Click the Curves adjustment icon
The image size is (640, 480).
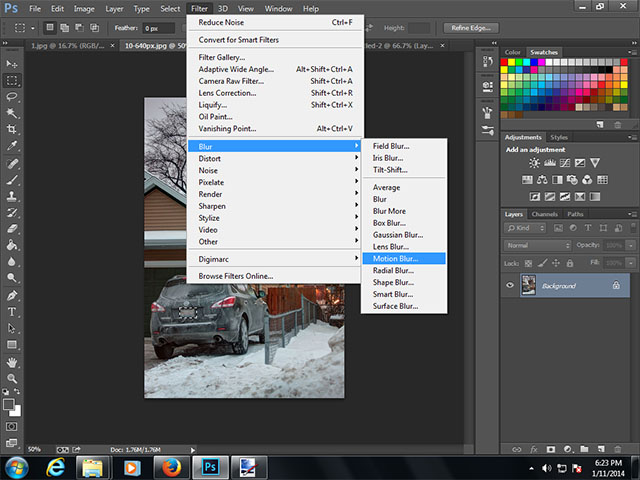(x=565, y=163)
